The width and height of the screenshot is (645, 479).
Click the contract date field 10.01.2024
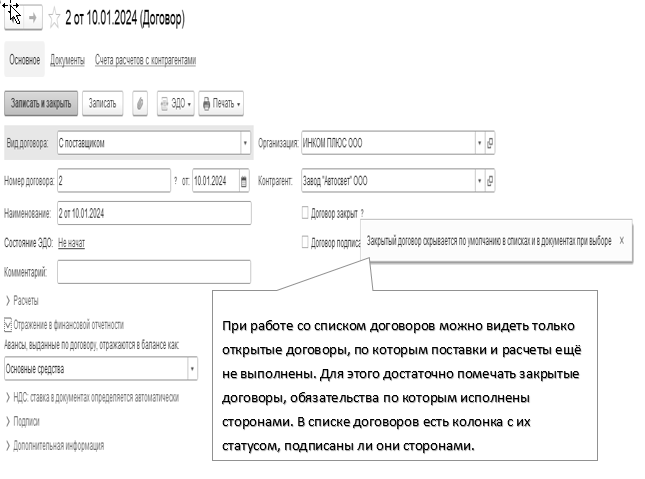[x=216, y=181]
